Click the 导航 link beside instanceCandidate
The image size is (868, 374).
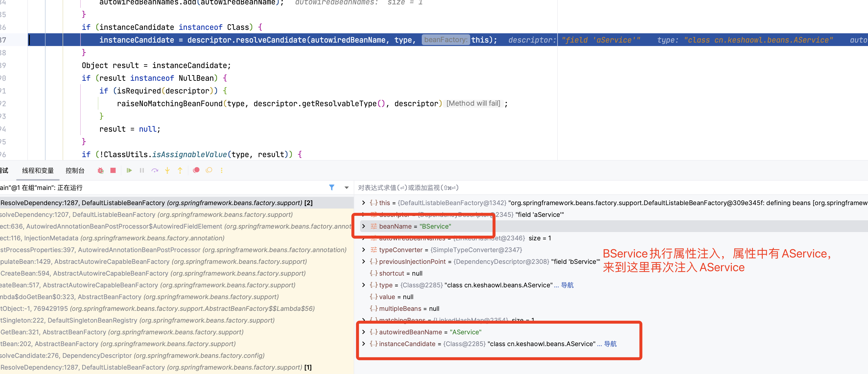(x=610, y=344)
